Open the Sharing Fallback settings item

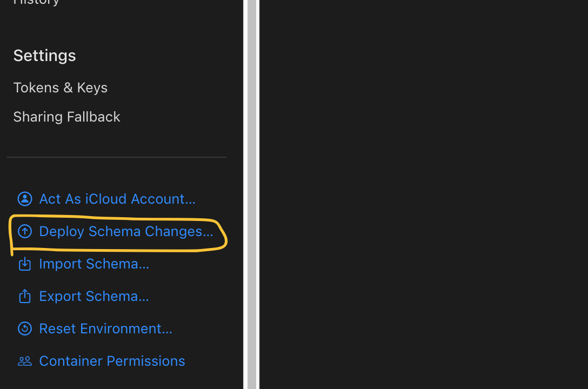point(66,117)
